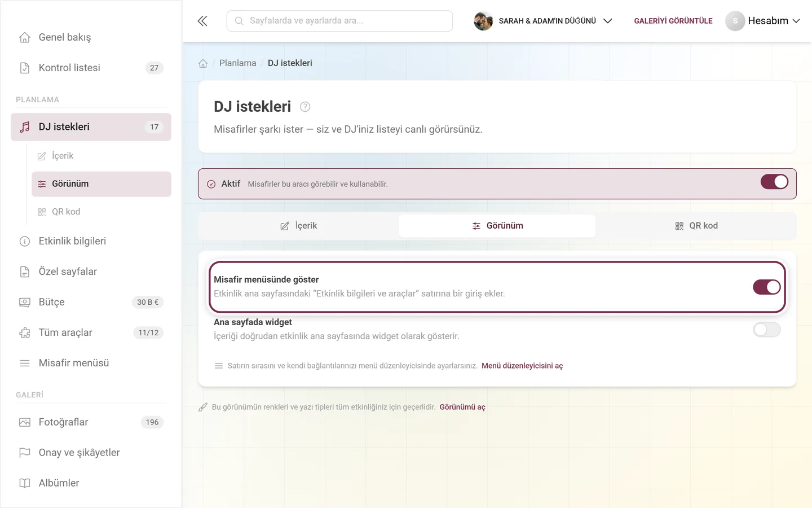
Task: Click the Genel bakış house icon
Action: click(x=25, y=37)
